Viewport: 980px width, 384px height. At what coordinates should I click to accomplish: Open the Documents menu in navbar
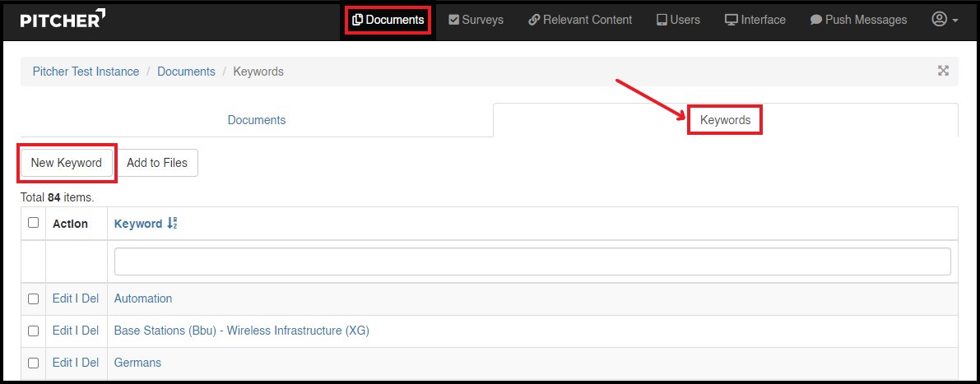coord(388,20)
